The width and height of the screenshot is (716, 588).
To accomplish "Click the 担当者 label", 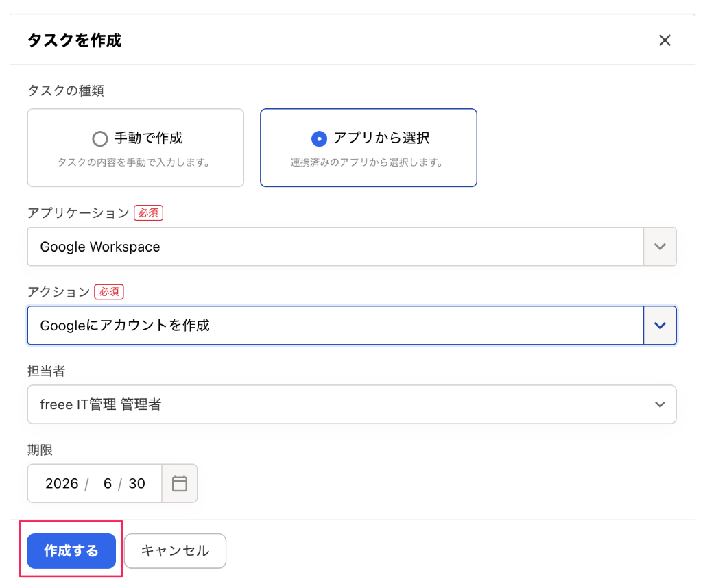I will tap(46, 371).
